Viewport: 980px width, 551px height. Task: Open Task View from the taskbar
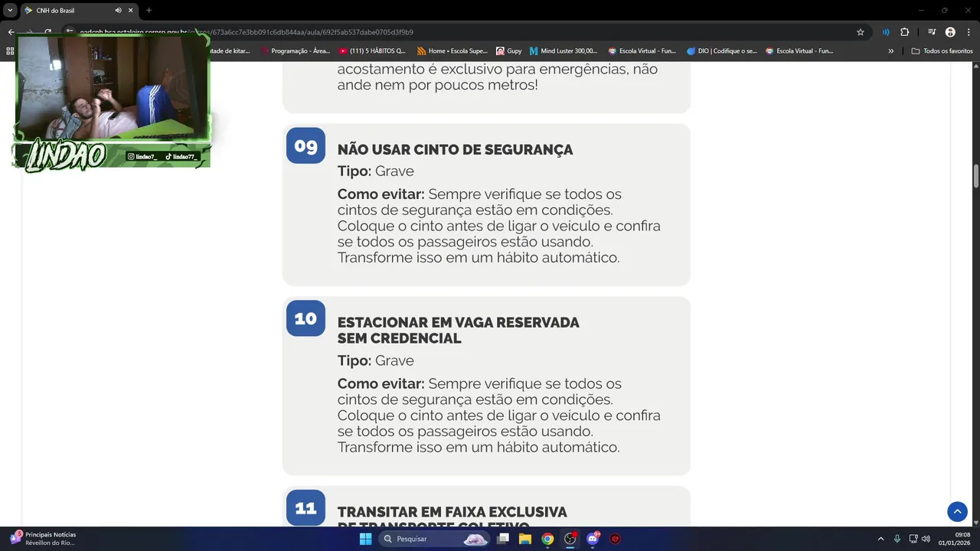point(503,539)
